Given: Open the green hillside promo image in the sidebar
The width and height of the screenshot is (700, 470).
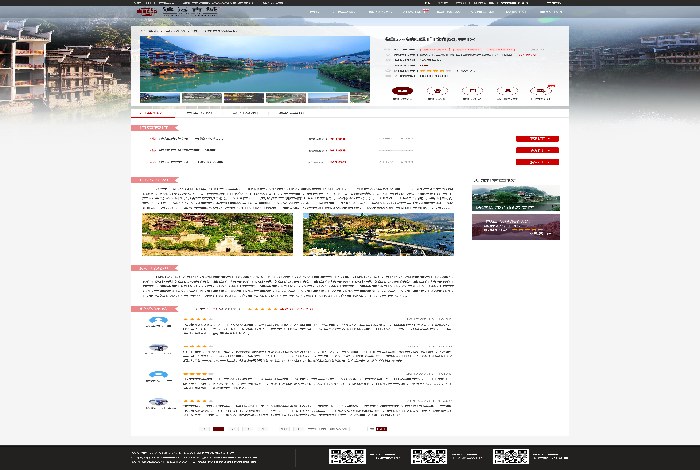Looking at the screenshot, I should pyautogui.click(x=515, y=197).
